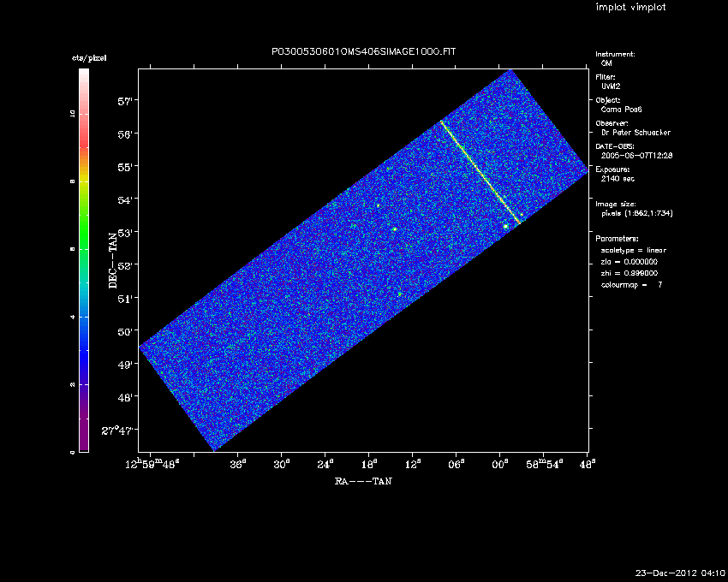The height and width of the screenshot is (582, 728).
Task: Click the 'scaletype = linear' parameter
Action: click(633, 250)
